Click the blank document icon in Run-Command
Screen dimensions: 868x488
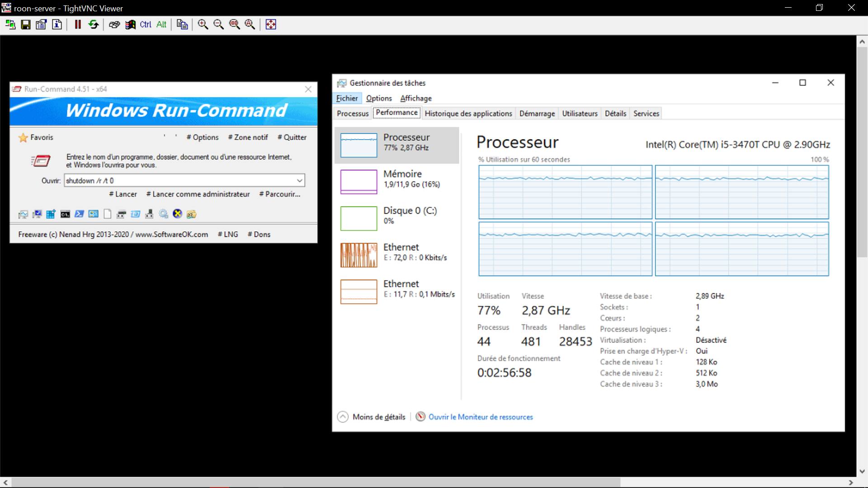107,214
